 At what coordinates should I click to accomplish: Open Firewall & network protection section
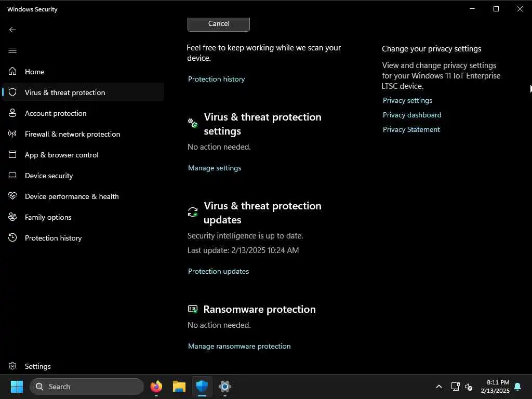coord(83,134)
